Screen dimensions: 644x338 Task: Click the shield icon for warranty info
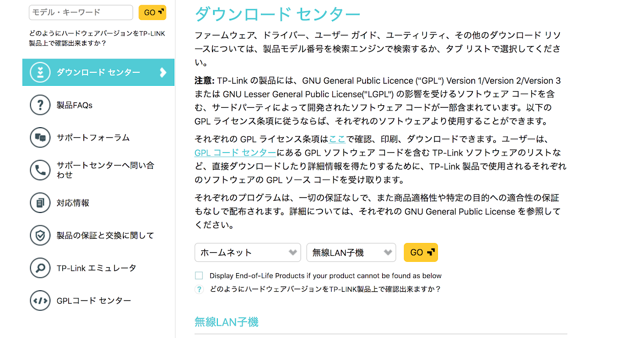(x=40, y=235)
